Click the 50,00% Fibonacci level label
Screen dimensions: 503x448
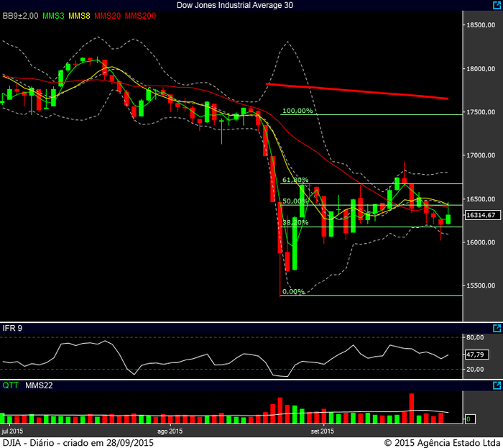click(295, 201)
